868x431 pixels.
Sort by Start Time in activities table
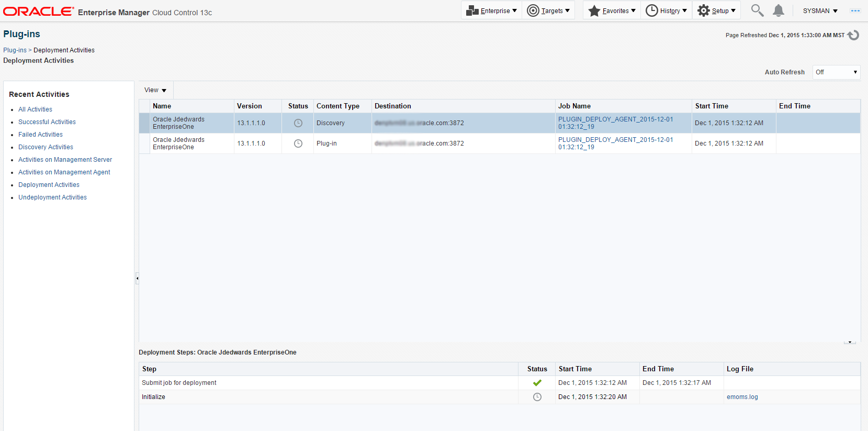pyautogui.click(x=734, y=106)
